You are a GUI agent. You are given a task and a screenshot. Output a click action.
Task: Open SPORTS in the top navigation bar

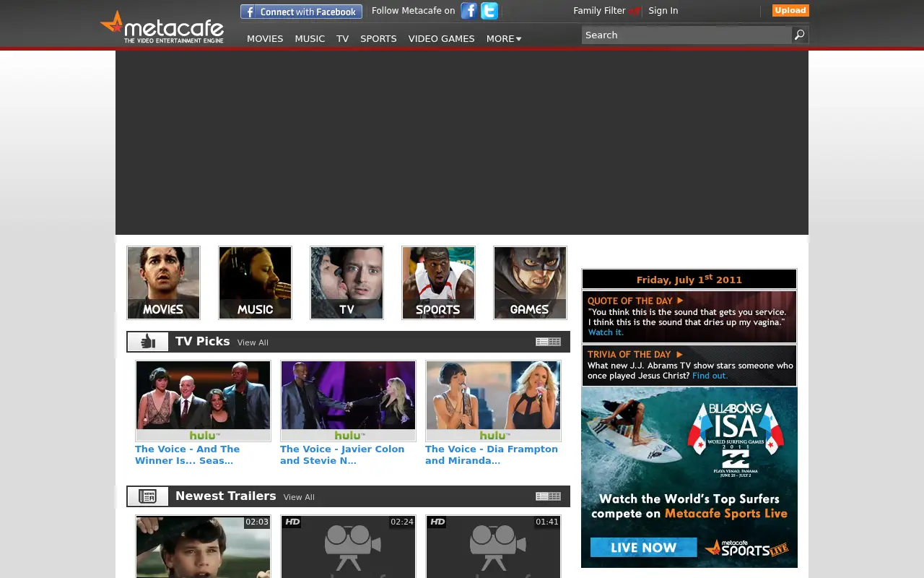(x=378, y=38)
